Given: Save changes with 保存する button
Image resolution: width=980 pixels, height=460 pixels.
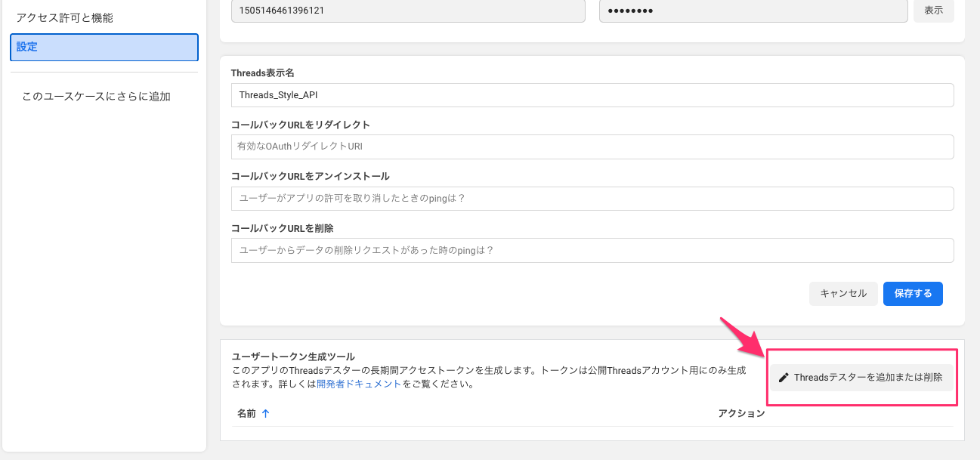Looking at the screenshot, I should (913, 294).
